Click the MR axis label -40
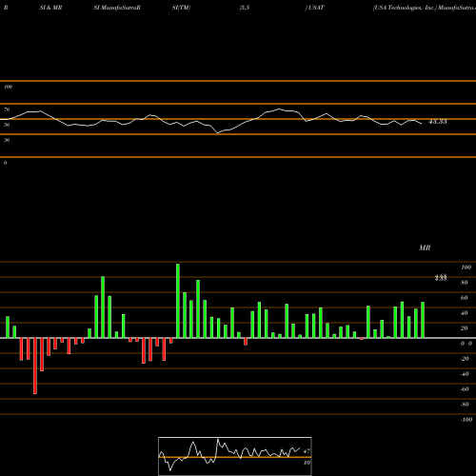Screen dimensions: 476x476 pos(465,374)
